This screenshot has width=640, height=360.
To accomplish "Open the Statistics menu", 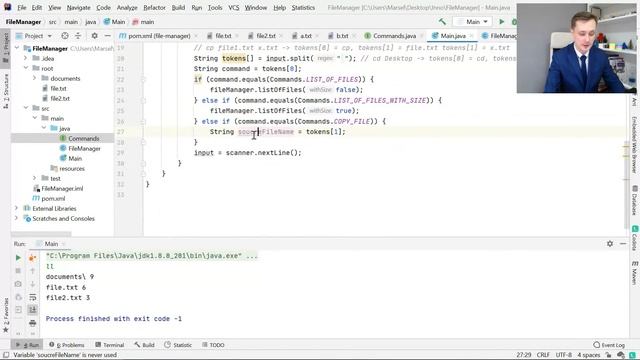I will pyautogui.click(x=303, y=7).
